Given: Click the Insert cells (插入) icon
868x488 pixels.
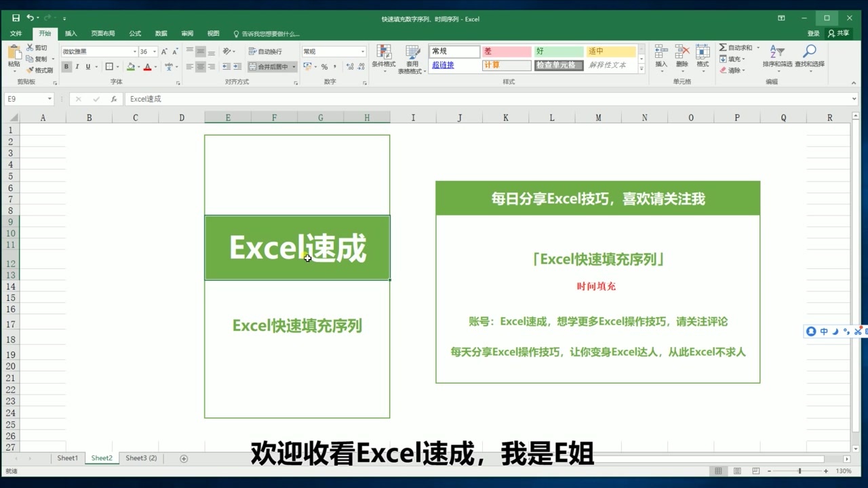Looking at the screenshot, I should coord(661,52).
